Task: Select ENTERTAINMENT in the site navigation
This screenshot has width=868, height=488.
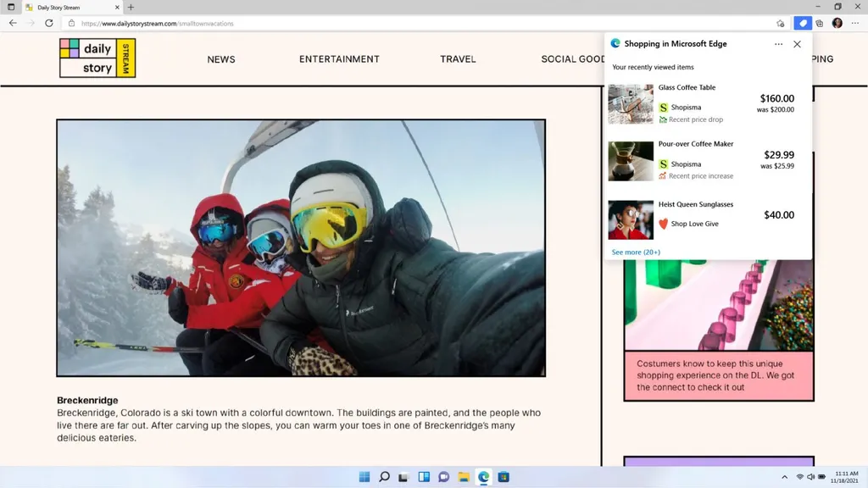Action: (x=339, y=59)
